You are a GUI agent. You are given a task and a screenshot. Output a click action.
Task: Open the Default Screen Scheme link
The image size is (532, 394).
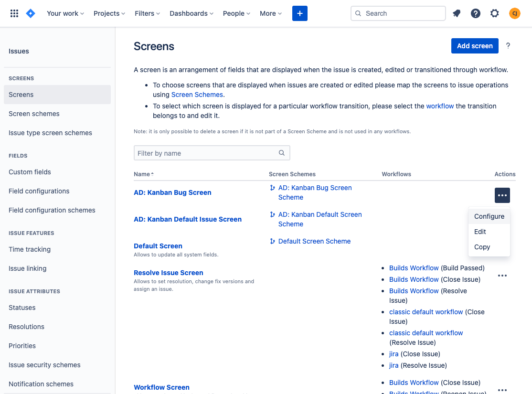pyautogui.click(x=314, y=241)
